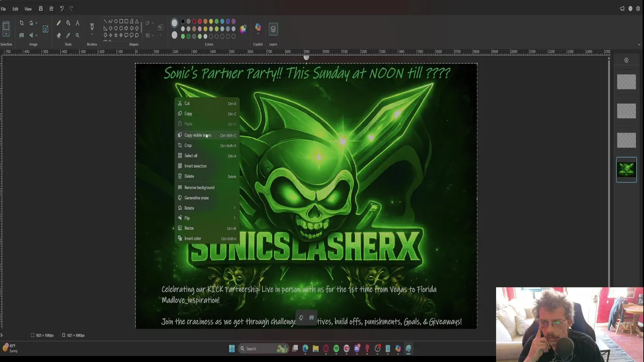Select the Eraser tool
The height and width of the screenshot is (362, 644).
click(x=58, y=35)
